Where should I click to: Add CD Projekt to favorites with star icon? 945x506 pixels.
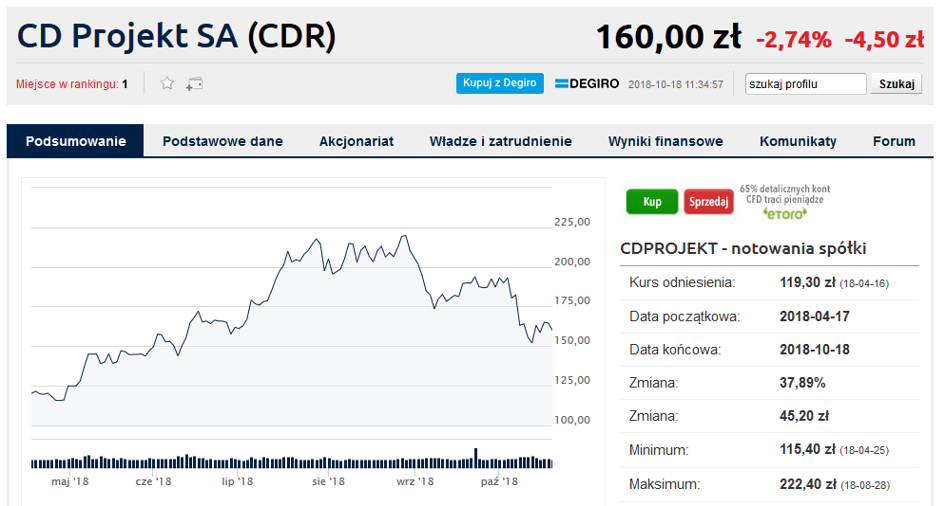167,83
